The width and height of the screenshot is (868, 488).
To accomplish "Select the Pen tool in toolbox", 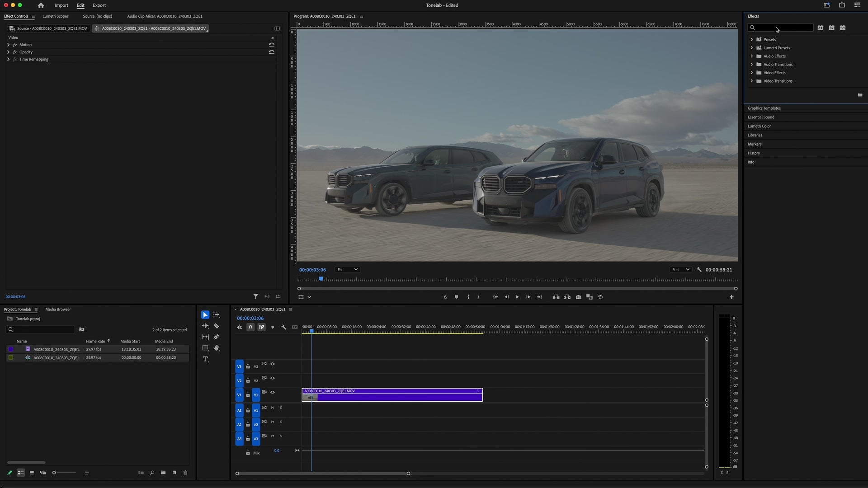I will click(x=217, y=337).
